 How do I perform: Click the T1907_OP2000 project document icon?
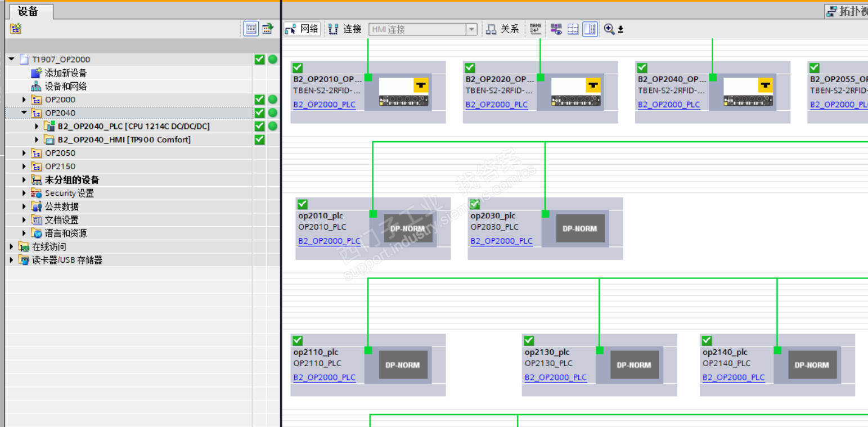point(24,59)
